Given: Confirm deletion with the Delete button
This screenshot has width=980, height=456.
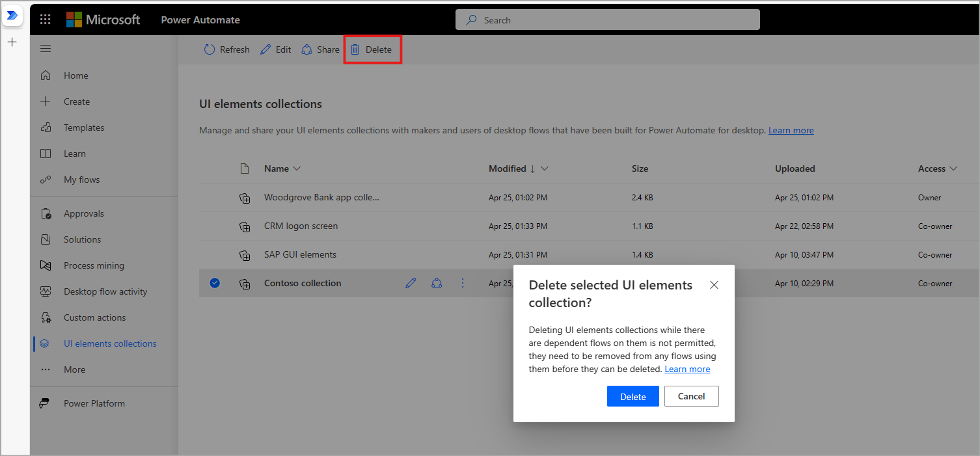Looking at the screenshot, I should [633, 396].
